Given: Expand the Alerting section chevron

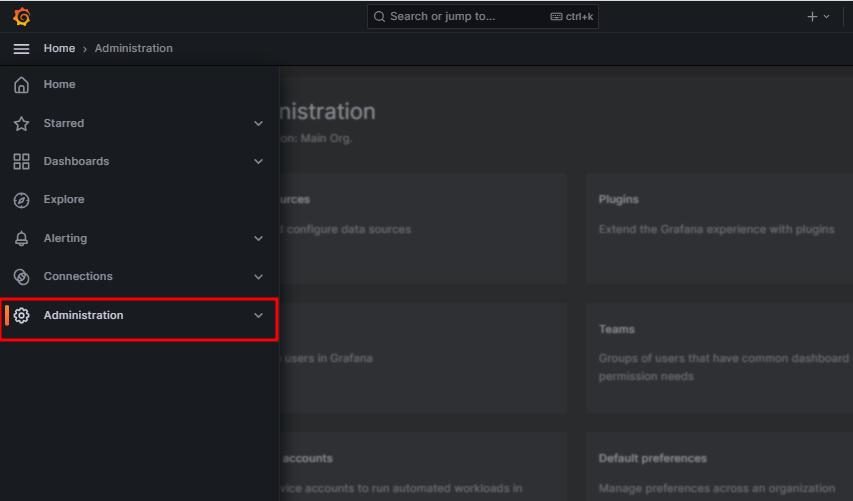Looking at the screenshot, I should point(258,238).
